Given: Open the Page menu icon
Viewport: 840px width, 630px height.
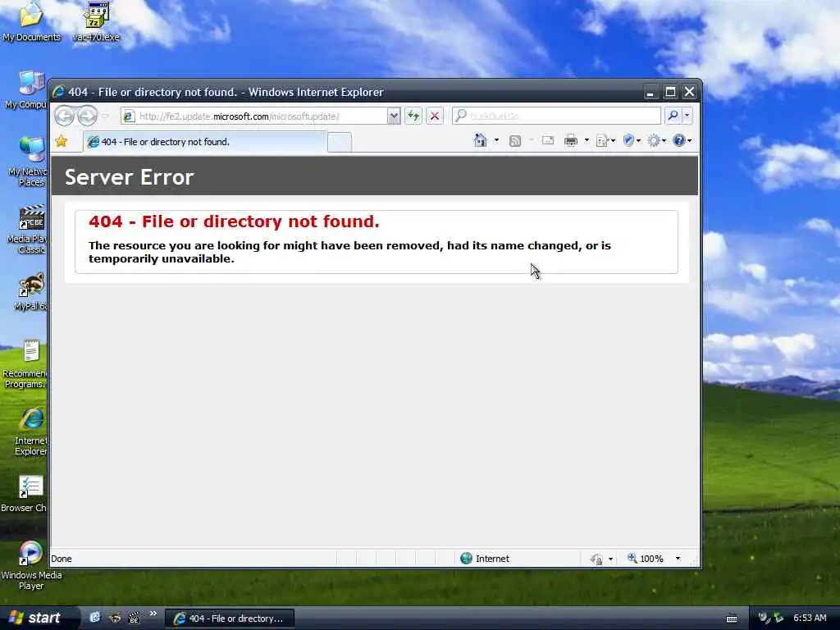Looking at the screenshot, I should pos(605,141).
